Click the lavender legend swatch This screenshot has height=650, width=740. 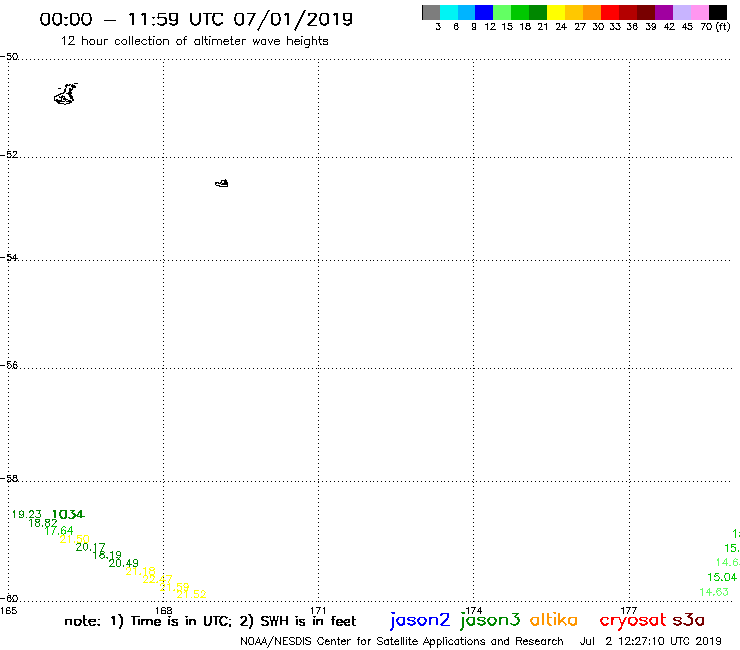(x=681, y=12)
